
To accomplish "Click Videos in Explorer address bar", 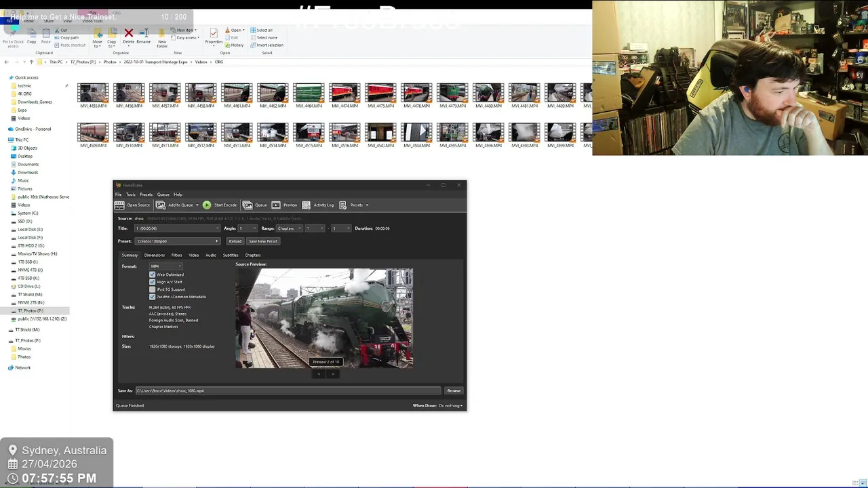I will tap(201, 62).
